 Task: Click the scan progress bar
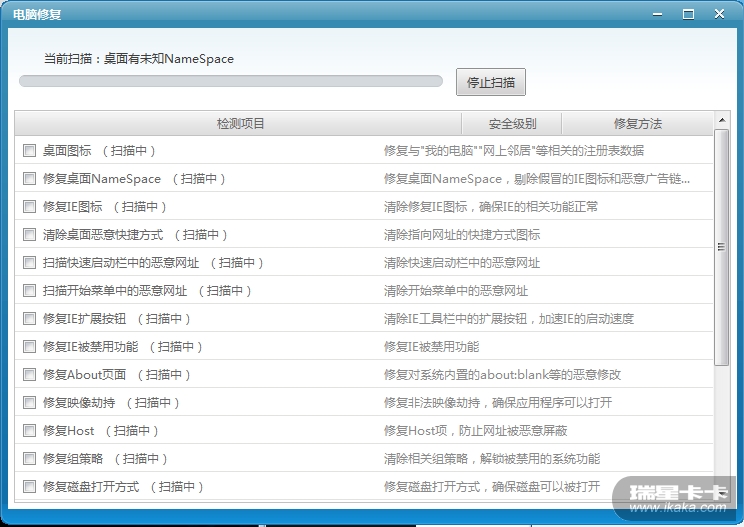(x=231, y=81)
